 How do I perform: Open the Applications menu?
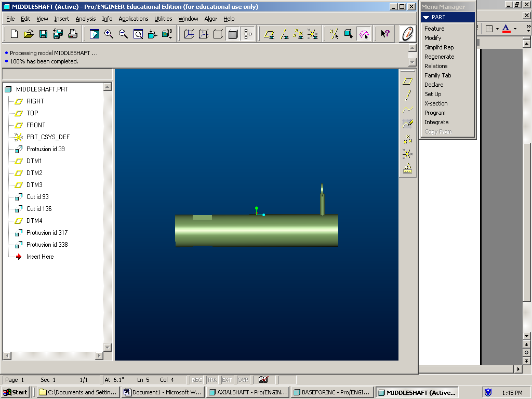click(134, 19)
